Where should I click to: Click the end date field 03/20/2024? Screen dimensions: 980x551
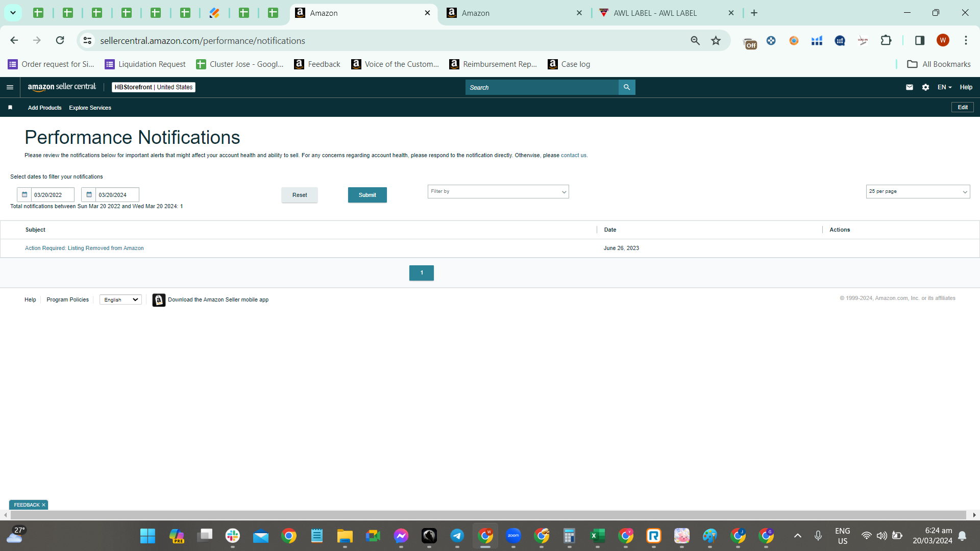click(117, 195)
